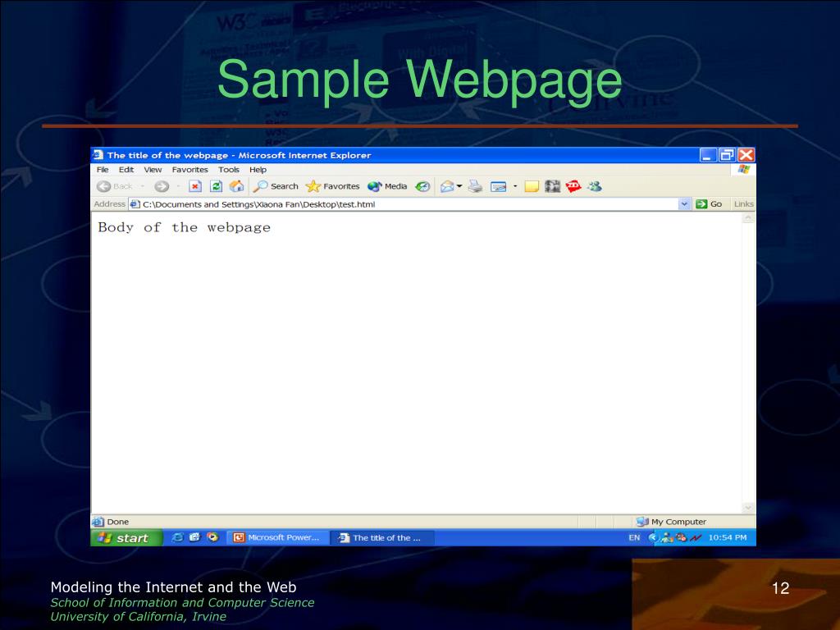Click the third Quick Launch media icon

coord(212,537)
